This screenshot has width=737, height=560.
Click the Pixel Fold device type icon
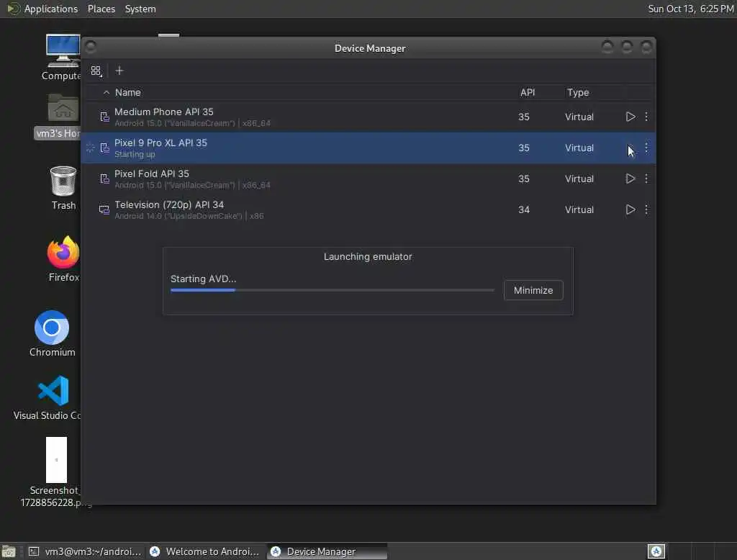tap(104, 179)
